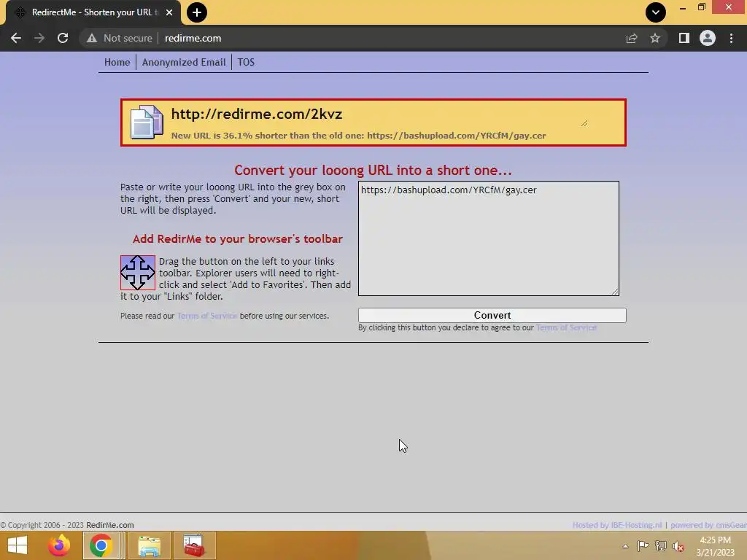
Task: Click the RedirMe four-arrow bookmarklet icon
Action: (138, 273)
